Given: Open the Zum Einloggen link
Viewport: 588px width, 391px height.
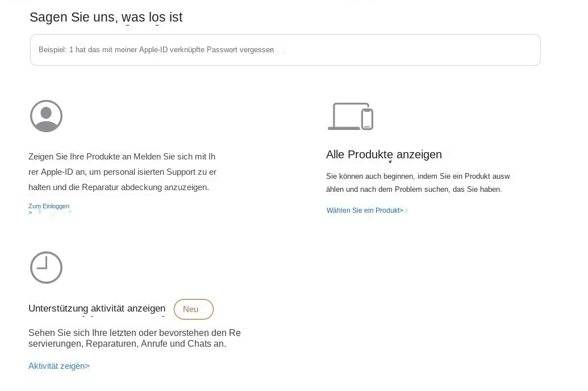Looking at the screenshot, I should pyautogui.click(x=49, y=207).
